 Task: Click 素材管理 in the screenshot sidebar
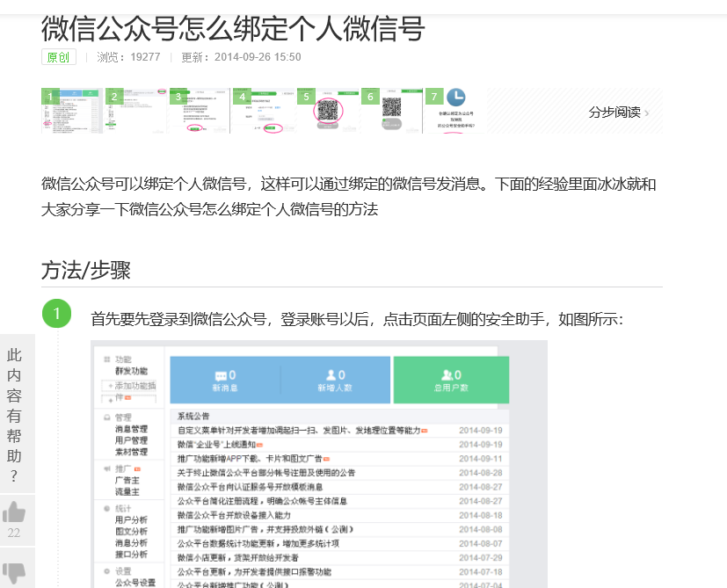131,452
